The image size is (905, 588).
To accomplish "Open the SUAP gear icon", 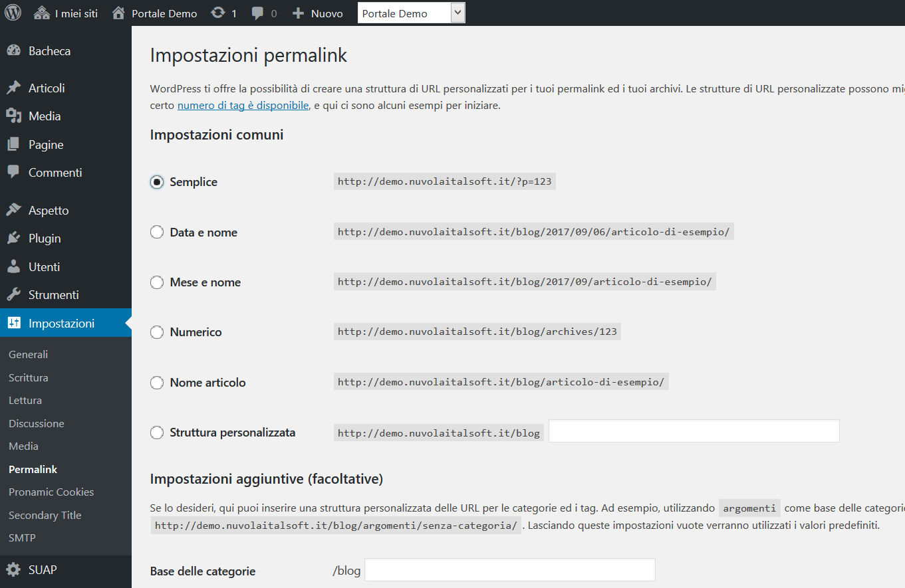I will (x=14, y=570).
